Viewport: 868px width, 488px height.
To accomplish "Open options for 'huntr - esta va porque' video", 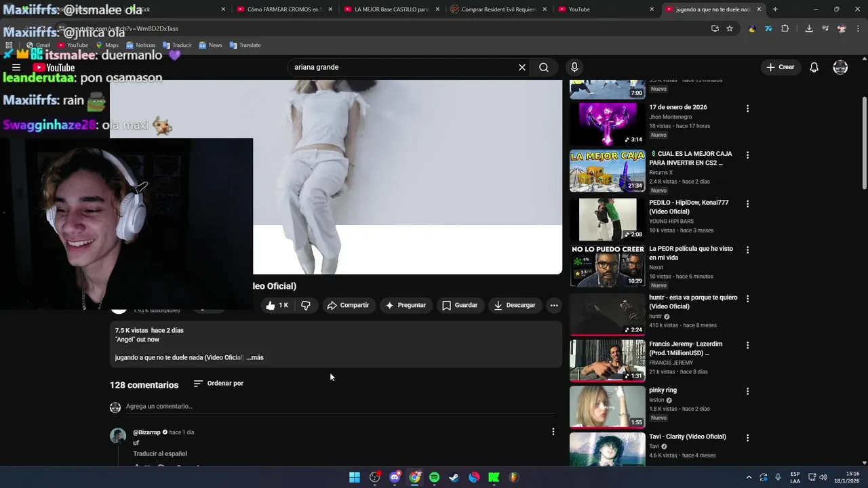I will (x=748, y=298).
